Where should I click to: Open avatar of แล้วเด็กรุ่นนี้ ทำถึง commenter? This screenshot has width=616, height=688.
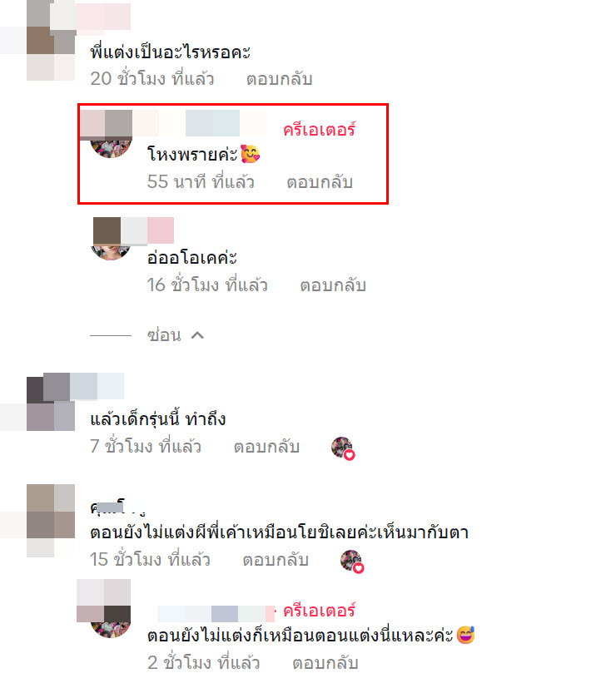tap(51, 402)
